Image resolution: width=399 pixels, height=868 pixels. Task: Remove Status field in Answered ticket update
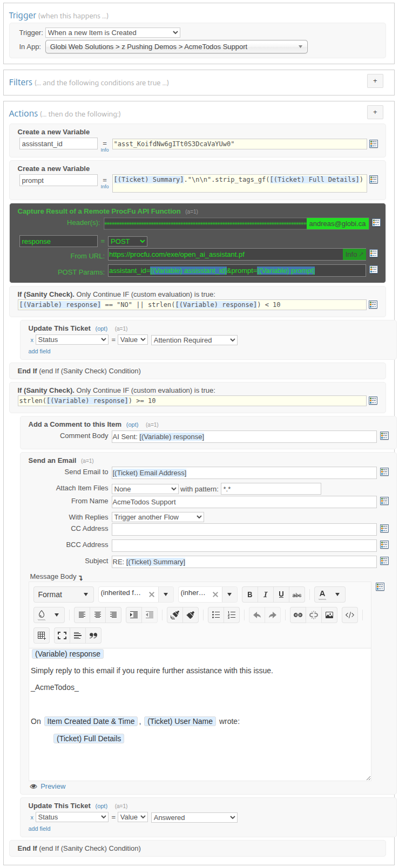click(32, 818)
